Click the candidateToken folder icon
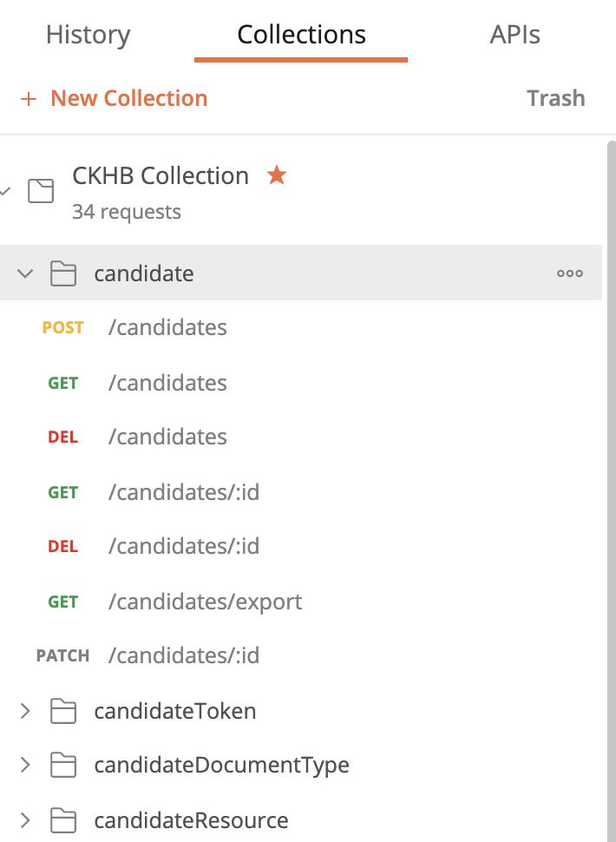 pos(64,710)
